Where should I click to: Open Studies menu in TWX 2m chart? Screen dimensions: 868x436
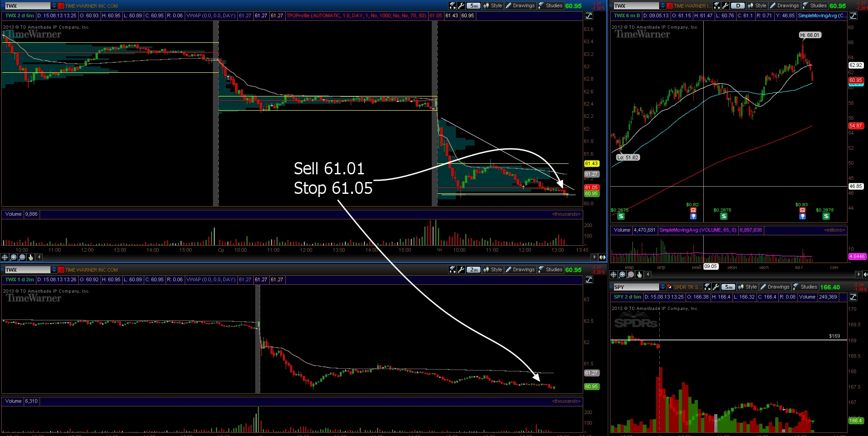click(550, 270)
